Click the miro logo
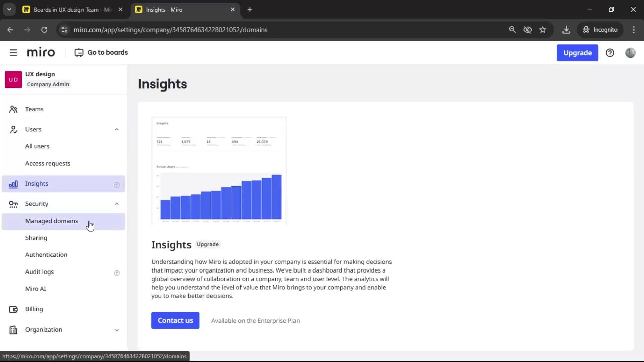Viewport: 644px width, 362px height. [x=41, y=53]
